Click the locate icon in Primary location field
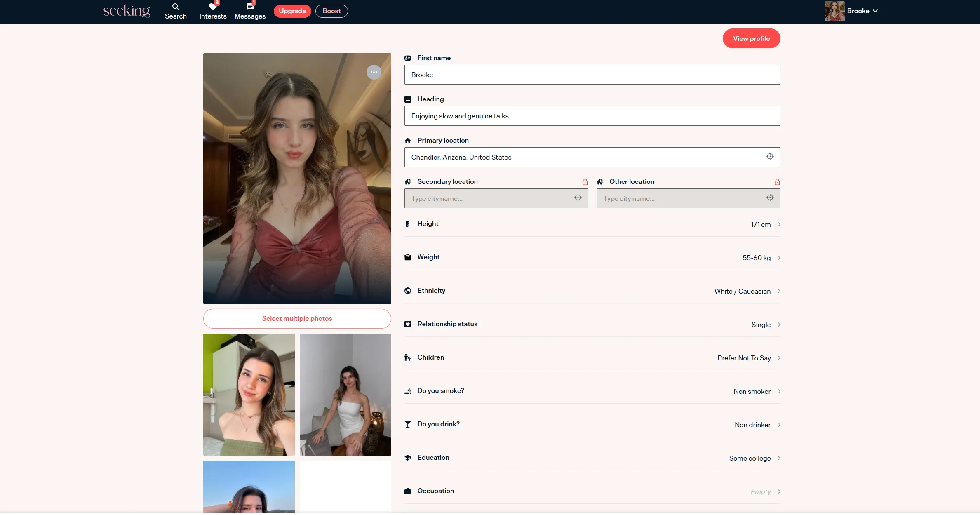Image resolution: width=980 pixels, height=515 pixels. (770, 156)
